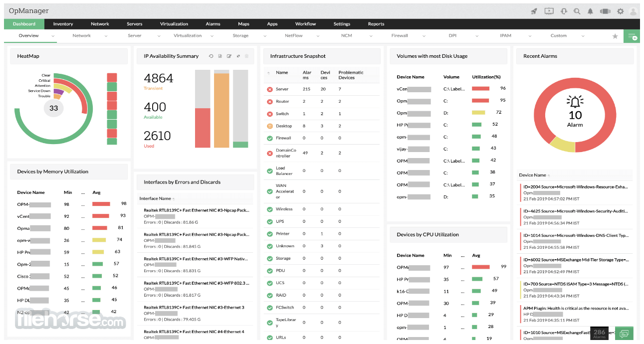Image resolution: width=644 pixels, height=344 pixels.
Task: Open Workflow in the main menu
Action: coord(305,24)
